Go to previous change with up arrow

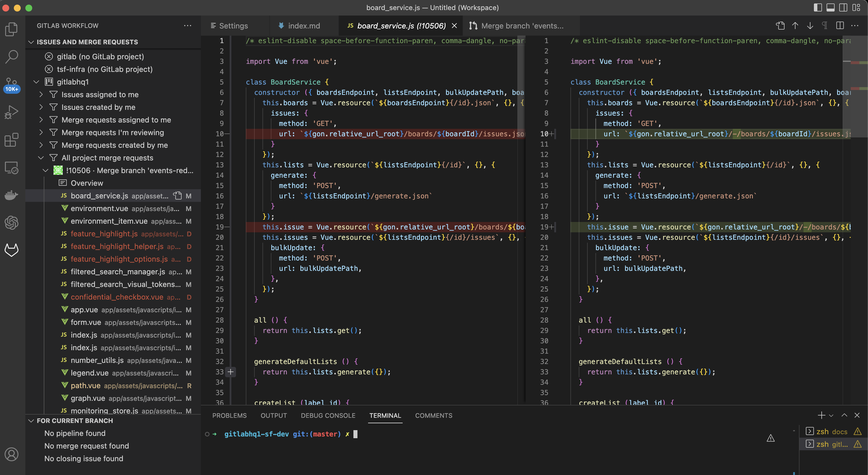pos(795,26)
